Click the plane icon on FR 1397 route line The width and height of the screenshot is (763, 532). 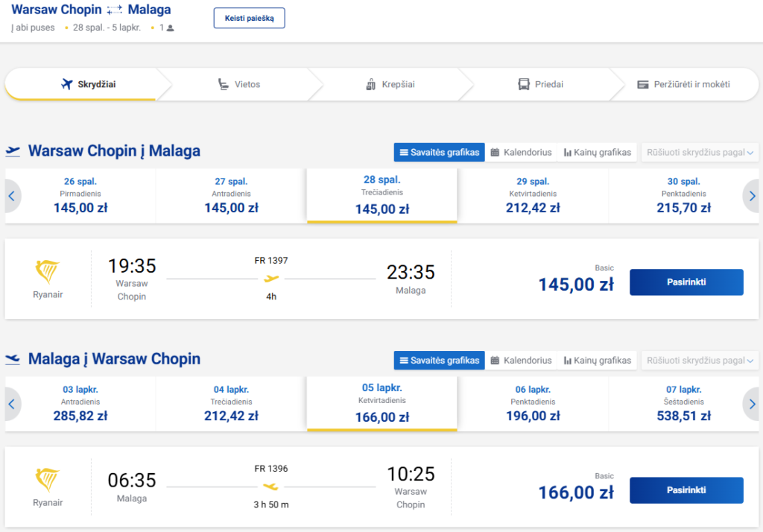coord(271,279)
